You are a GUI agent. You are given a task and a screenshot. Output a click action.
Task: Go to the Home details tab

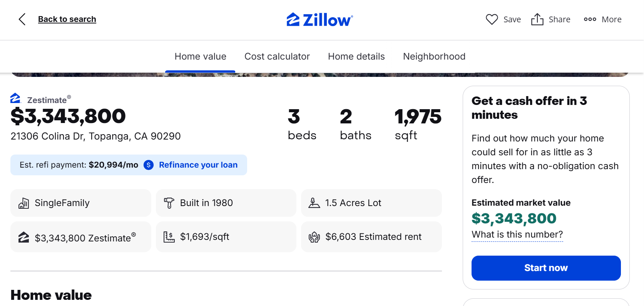(x=356, y=57)
